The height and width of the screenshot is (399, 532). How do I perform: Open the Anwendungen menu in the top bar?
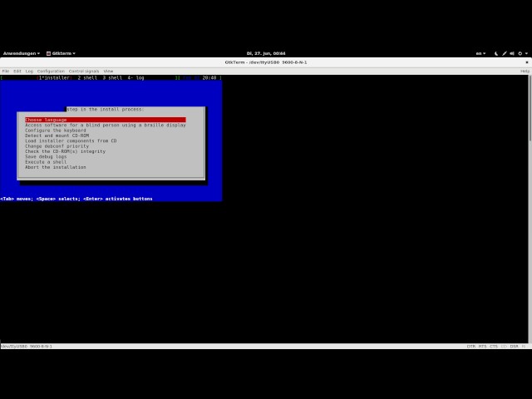[22, 53]
